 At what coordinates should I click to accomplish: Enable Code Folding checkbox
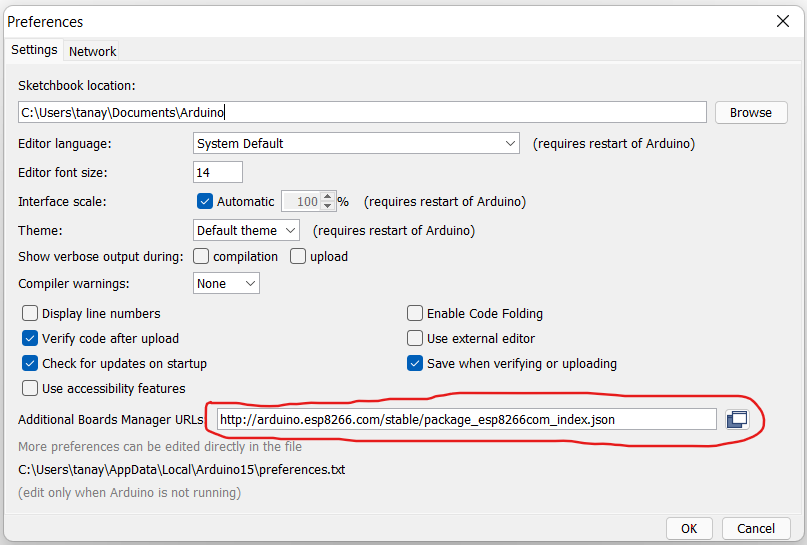pyautogui.click(x=415, y=313)
